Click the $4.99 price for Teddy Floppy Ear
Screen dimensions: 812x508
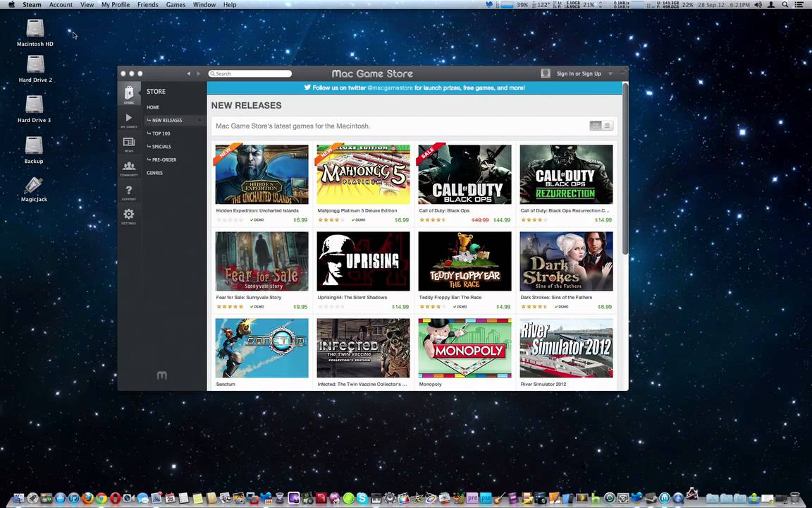click(503, 307)
